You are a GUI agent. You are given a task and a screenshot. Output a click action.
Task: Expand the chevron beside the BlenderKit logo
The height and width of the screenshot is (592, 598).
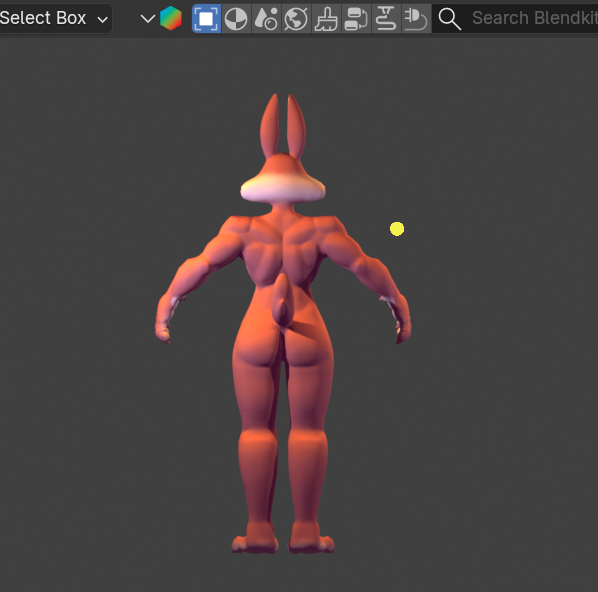(x=148, y=18)
